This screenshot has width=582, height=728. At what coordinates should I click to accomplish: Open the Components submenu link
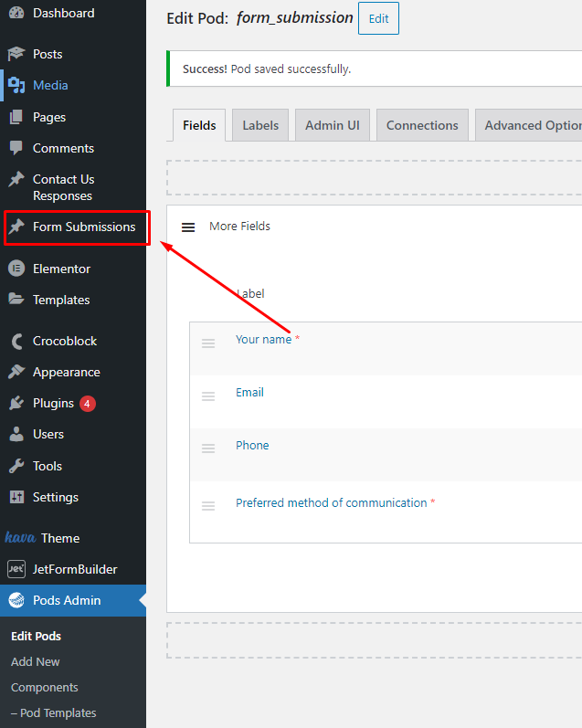pyautogui.click(x=45, y=687)
